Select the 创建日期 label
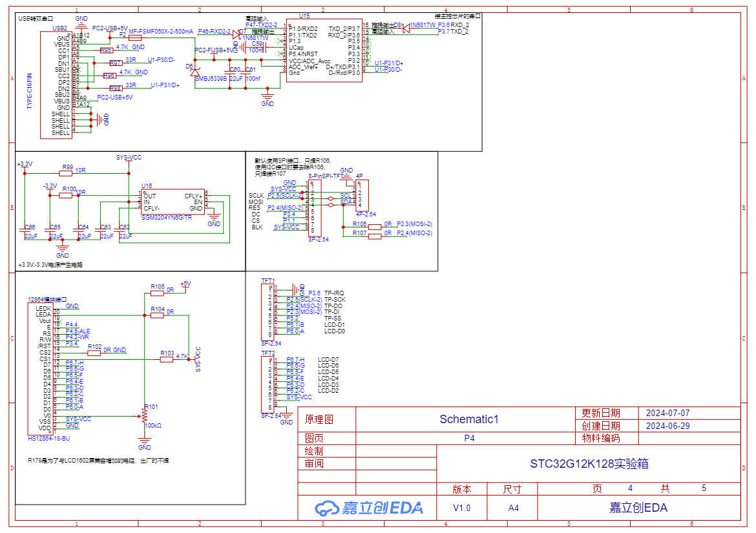This screenshot has height=533, width=756. (x=601, y=426)
